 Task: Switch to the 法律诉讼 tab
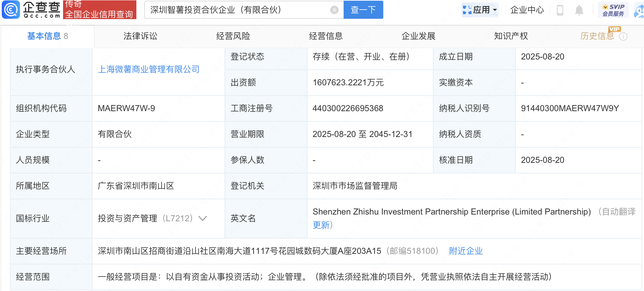tap(140, 36)
